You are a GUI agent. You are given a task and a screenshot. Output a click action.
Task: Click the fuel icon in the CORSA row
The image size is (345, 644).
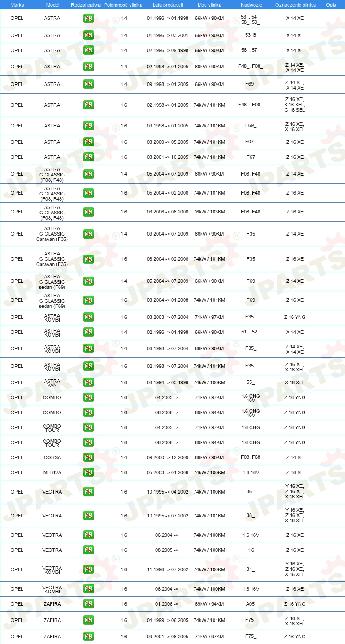pyautogui.click(x=89, y=457)
